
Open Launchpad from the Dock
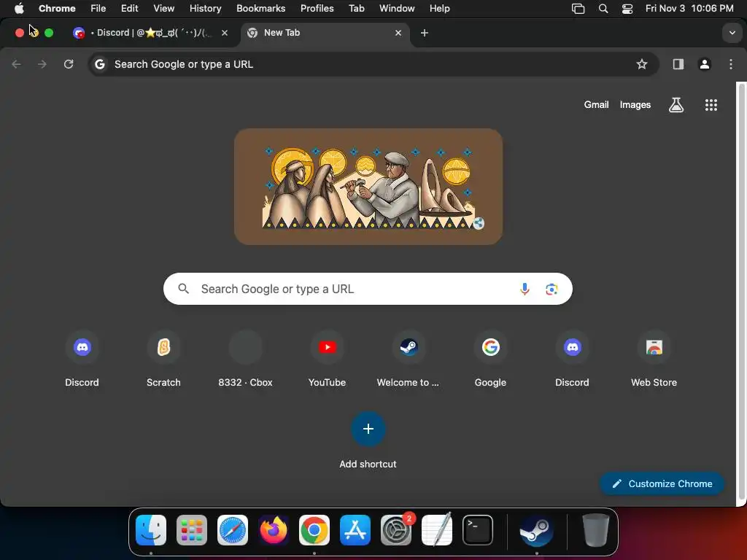[x=192, y=530]
